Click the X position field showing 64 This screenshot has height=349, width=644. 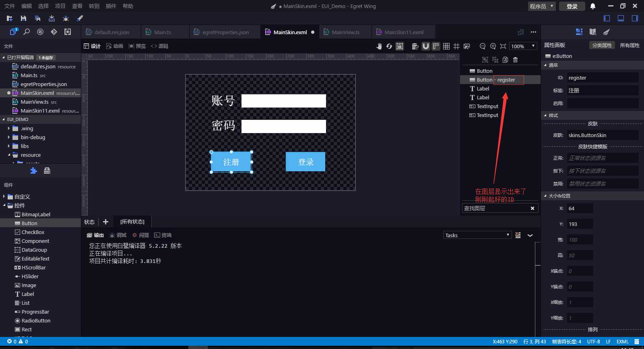pyautogui.click(x=580, y=208)
